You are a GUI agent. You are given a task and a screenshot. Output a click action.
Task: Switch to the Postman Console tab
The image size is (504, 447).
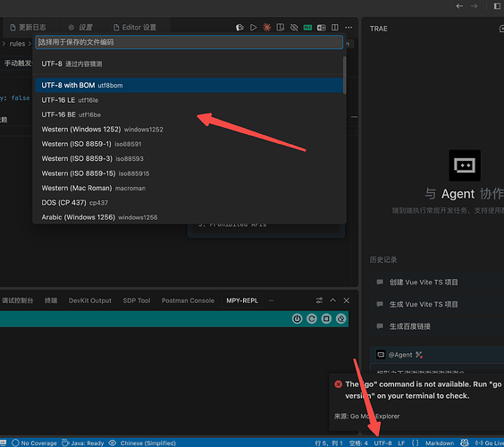pos(188,300)
